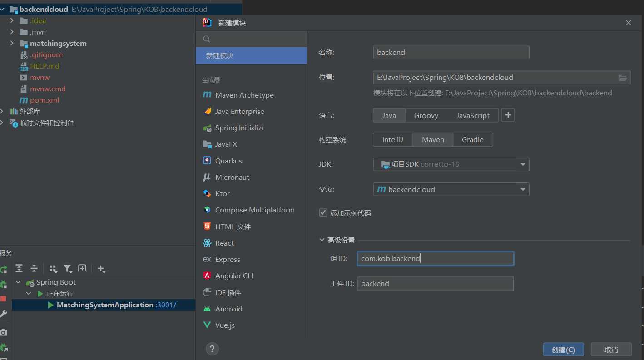Collapse the 正在运行 services node
Screen dimensions: 644x360
[28, 294]
